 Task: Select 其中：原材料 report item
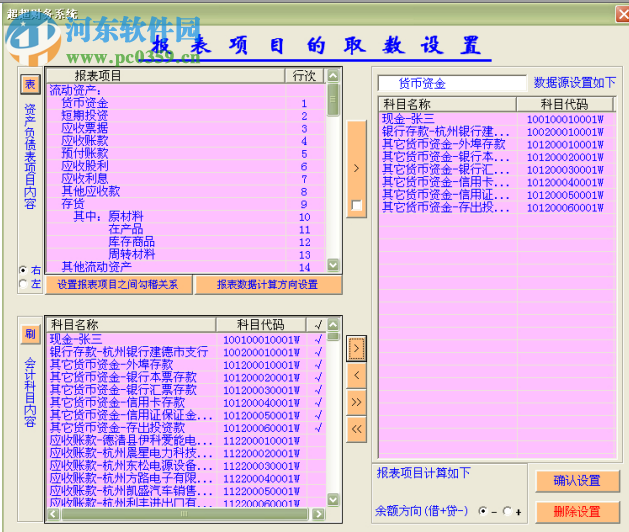[186, 217]
